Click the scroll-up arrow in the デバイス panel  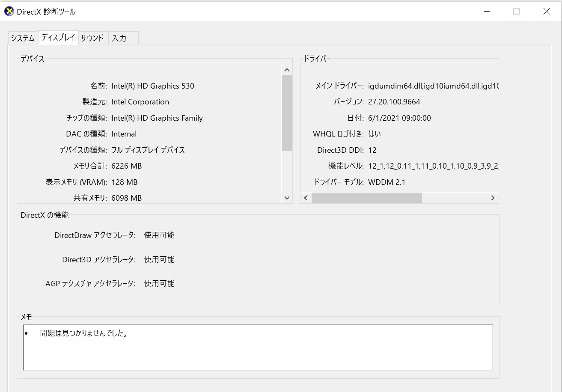[286, 69]
